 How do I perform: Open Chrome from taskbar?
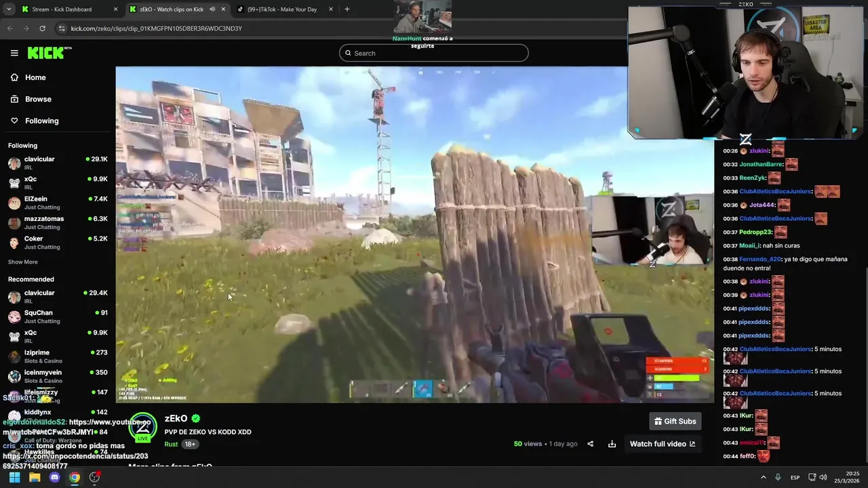75,477
